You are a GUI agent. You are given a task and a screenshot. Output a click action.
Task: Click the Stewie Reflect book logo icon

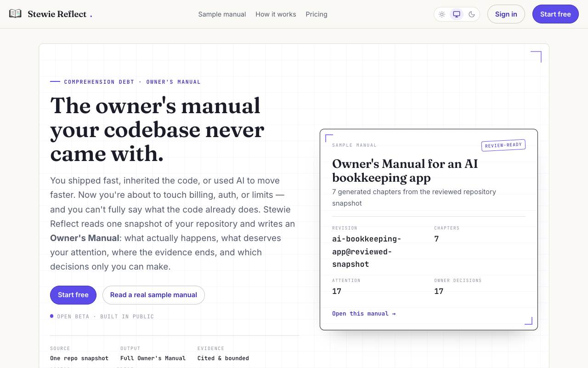(x=15, y=14)
